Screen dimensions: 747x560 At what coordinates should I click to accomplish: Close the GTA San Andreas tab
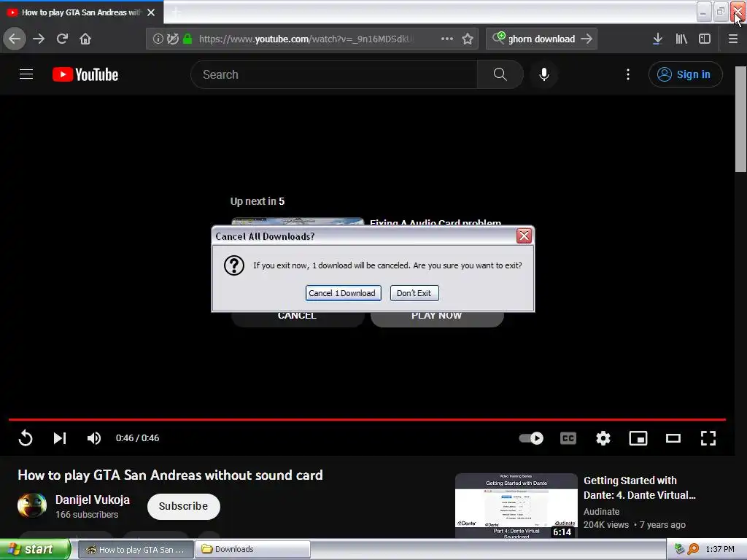coord(151,12)
